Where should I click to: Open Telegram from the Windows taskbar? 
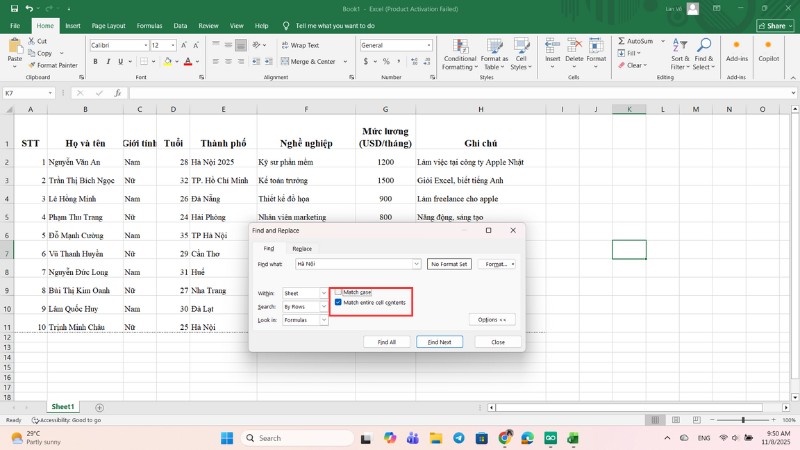click(x=458, y=438)
